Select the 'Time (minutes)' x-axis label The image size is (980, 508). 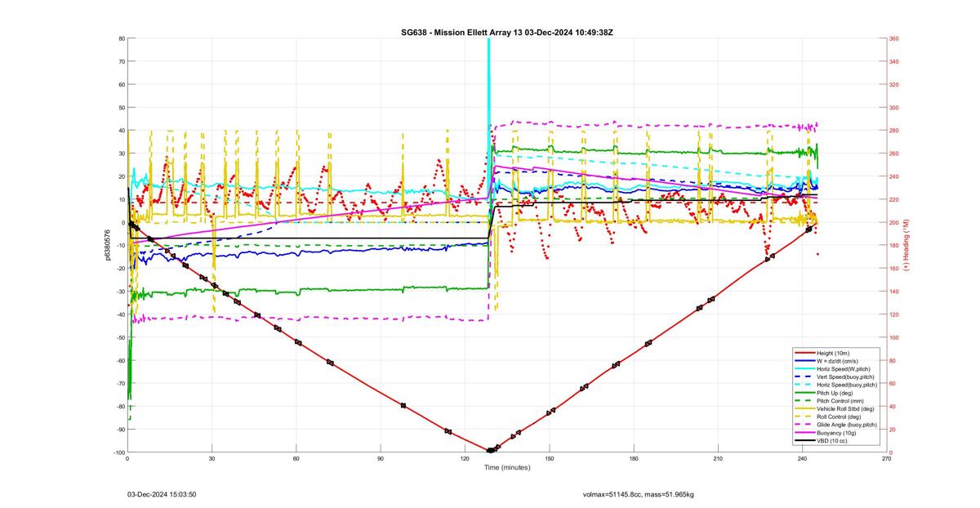[x=506, y=468]
